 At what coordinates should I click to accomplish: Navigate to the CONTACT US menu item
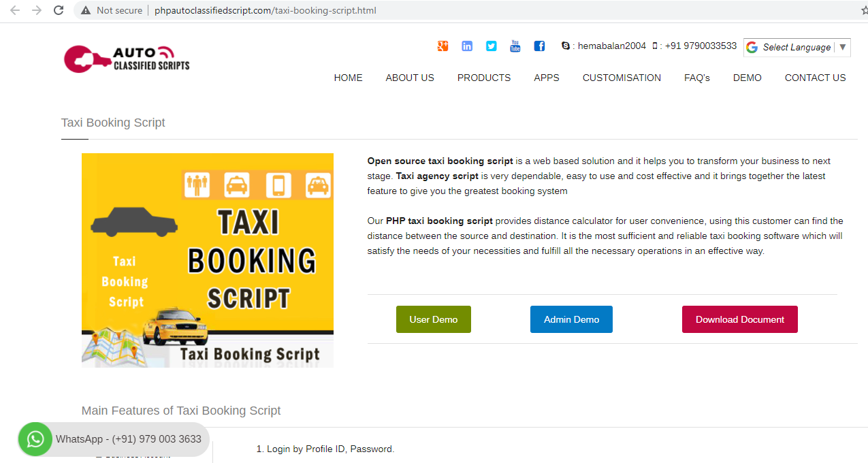point(815,78)
